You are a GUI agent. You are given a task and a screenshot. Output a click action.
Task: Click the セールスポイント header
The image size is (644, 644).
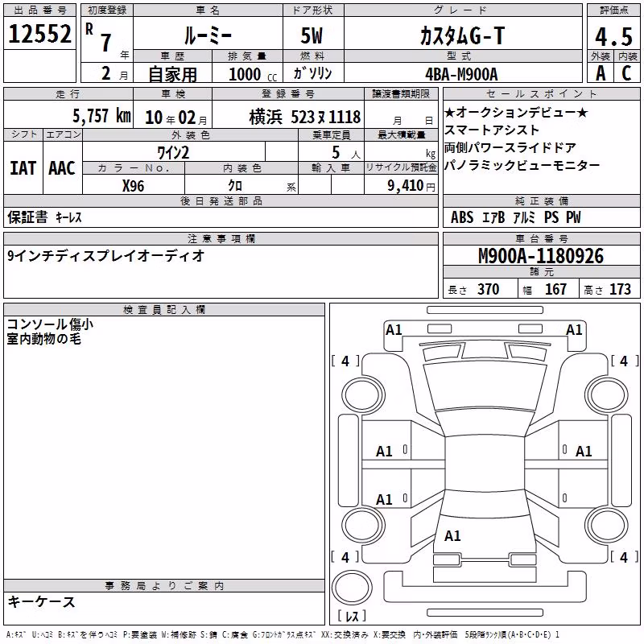click(x=541, y=93)
